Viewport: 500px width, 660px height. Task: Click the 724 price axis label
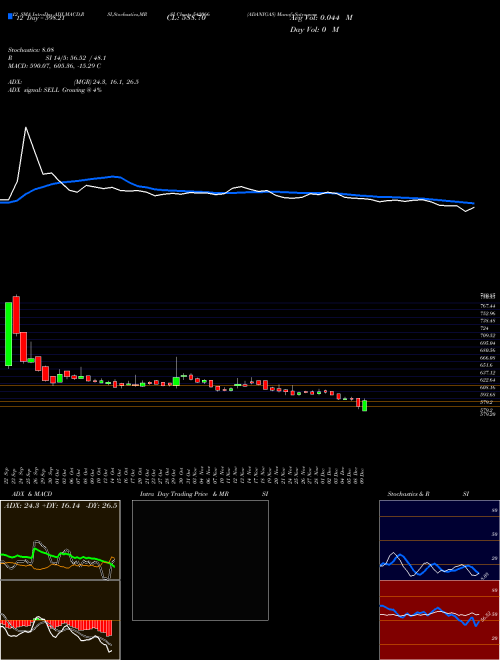tap(484, 328)
